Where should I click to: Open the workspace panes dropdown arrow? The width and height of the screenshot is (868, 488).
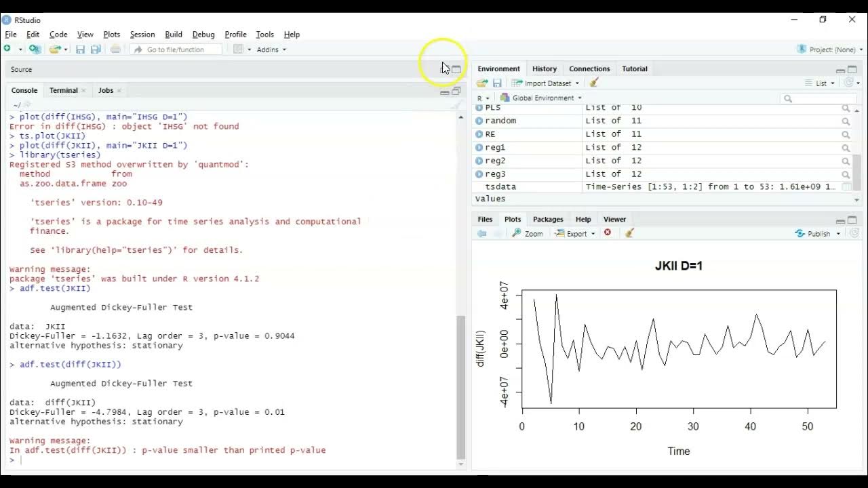249,49
